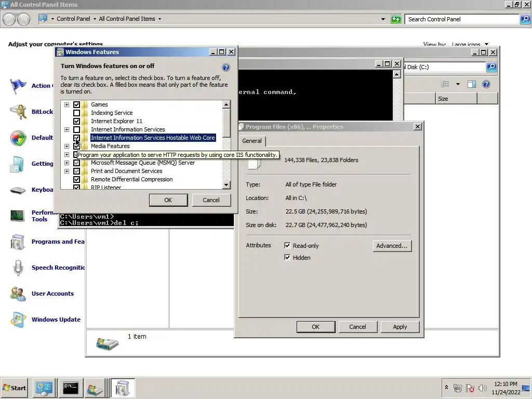Image resolution: width=532 pixels, height=399 pixels.
Task: Click the Explorer help question mark icon
Action: click(x=486, y=84)
